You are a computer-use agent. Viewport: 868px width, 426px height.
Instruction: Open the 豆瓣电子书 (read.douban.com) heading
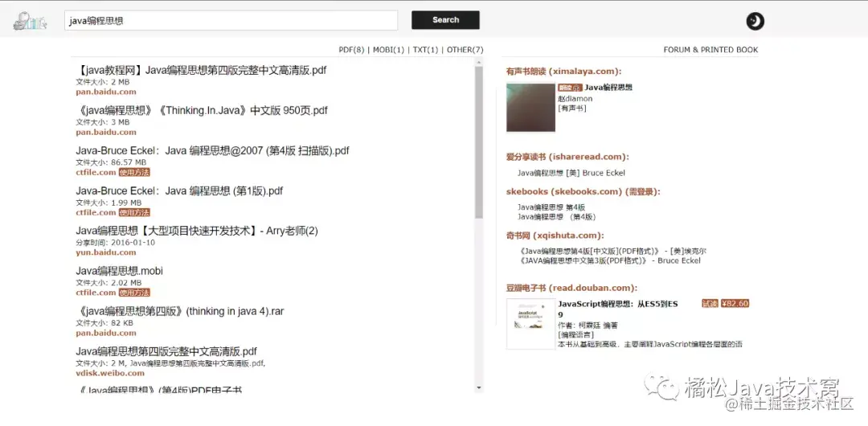[x=572, y=288]
